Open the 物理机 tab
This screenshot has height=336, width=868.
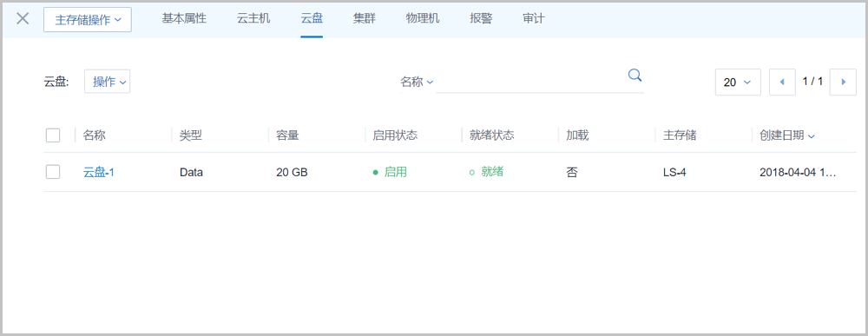click(423, 18)
